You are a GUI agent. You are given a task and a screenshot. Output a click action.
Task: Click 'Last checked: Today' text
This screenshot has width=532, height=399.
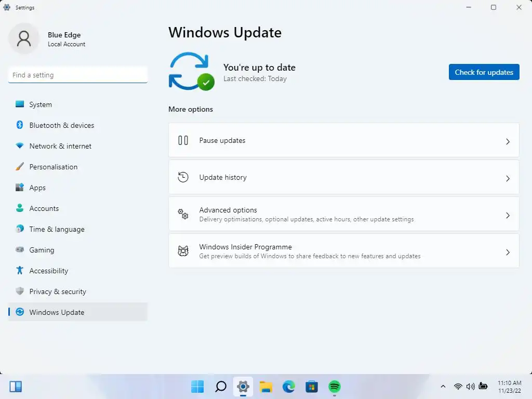click(255, 79)
